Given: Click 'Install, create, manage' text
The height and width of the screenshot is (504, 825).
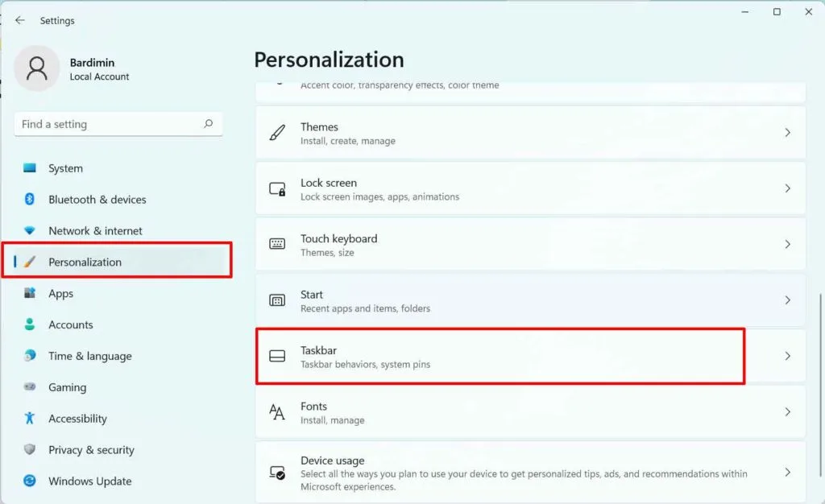Looking at the screenshot, I should coord(348,141).
